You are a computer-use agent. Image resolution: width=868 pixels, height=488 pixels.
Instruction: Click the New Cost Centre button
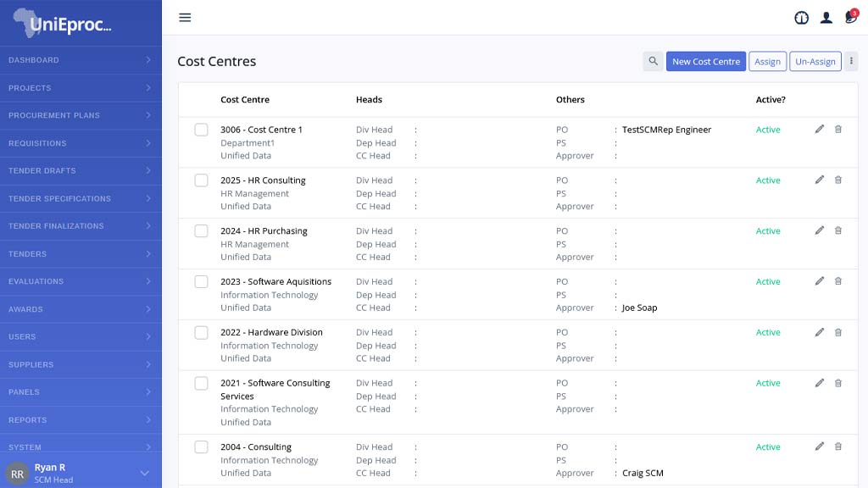point(705,61)
